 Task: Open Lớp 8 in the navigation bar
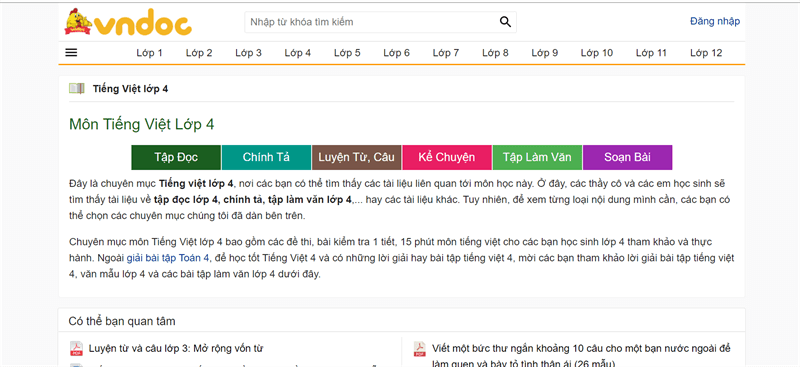click(495, 53)
